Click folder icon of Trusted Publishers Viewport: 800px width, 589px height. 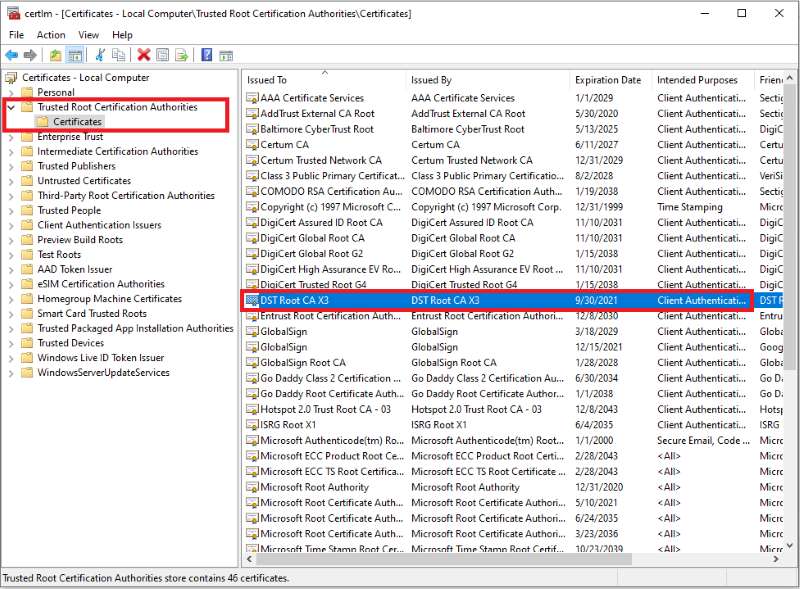point(27,166)
